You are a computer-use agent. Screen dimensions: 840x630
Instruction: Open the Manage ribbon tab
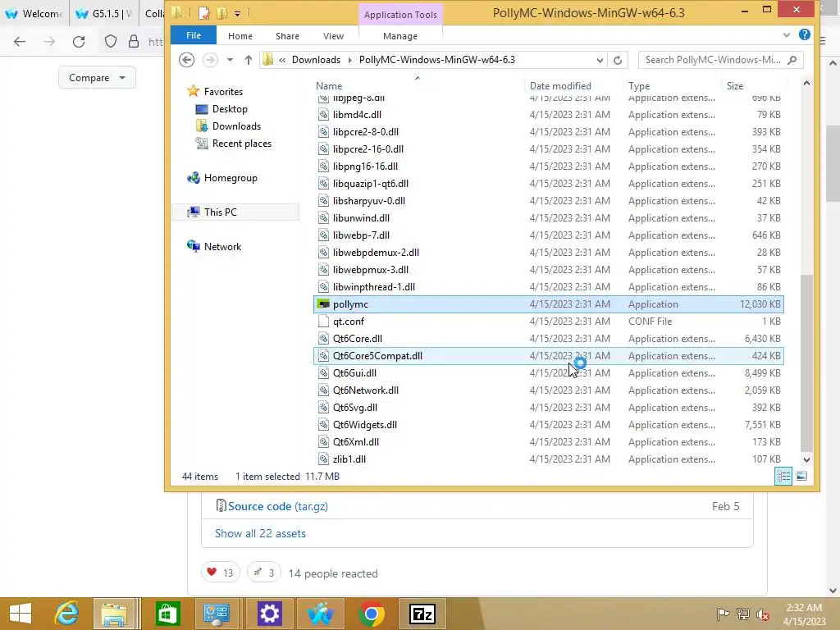tap(400, 36)
